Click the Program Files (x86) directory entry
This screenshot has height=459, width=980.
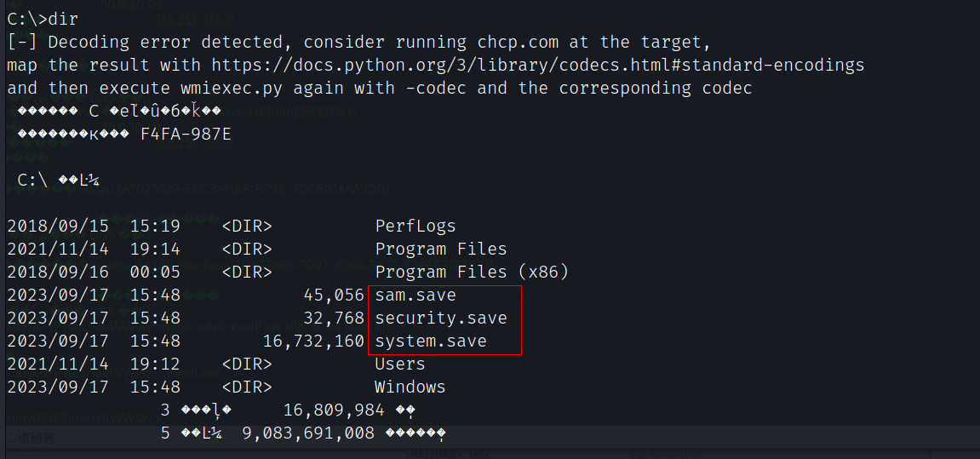tap(472, 273)
